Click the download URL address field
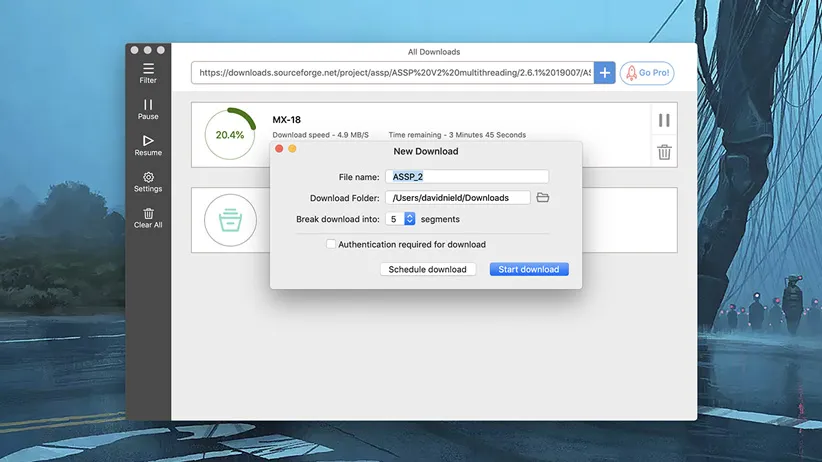The height and width of the screenshot is (462, 822). pyautogui.click(x=393, y=73)
